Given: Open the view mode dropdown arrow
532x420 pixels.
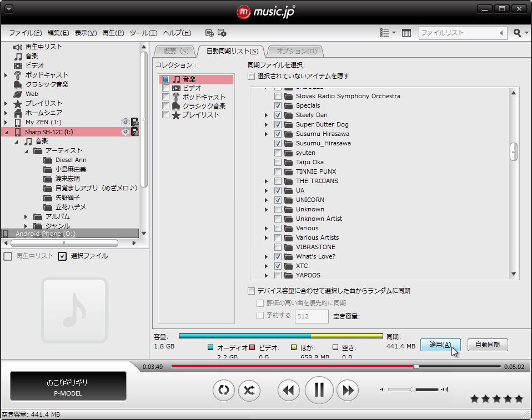Looking at the screenshot, I should click(x=394, y=33).
